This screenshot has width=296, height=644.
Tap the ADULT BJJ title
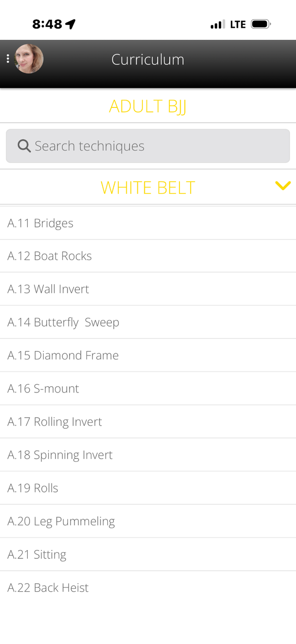pyautogui.click(x=148, y=106)
